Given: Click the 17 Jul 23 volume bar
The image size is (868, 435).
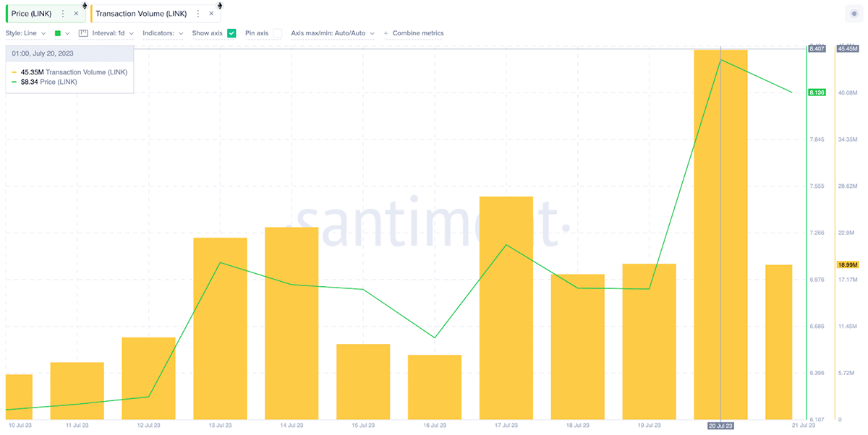Looking at the screenshot, I should point(506,308).
